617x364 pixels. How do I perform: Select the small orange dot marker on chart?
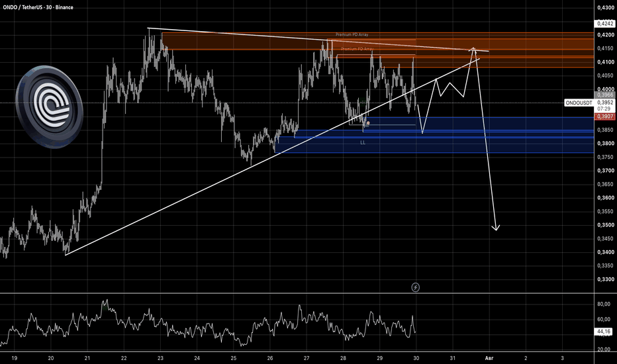368,123
